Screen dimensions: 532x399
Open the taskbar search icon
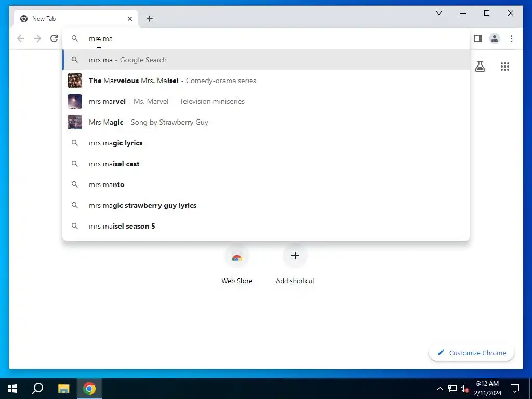tap(37, 389)
